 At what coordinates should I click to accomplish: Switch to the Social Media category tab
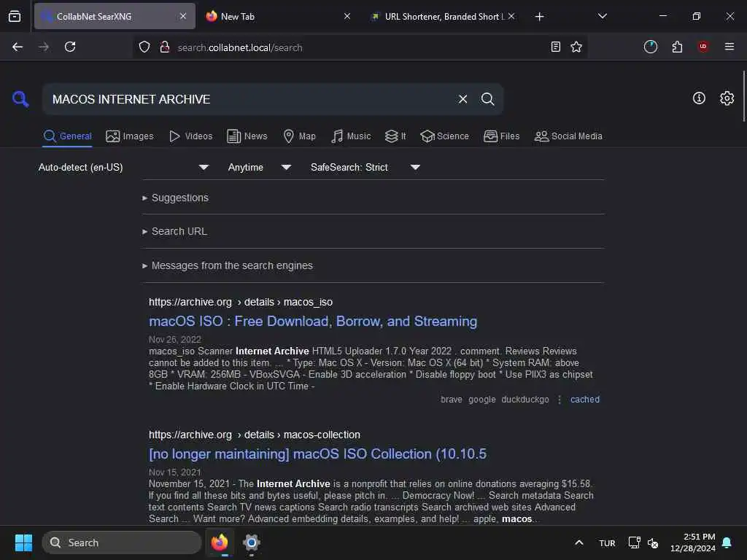pos(568,136)
